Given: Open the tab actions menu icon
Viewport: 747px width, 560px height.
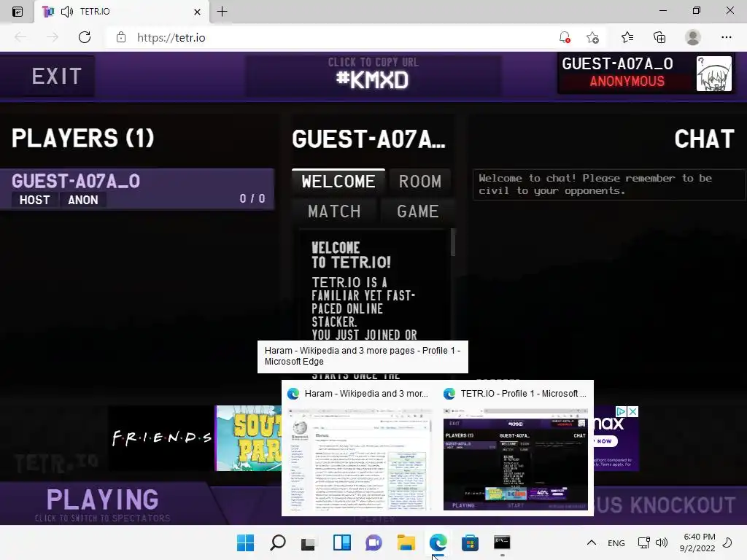Looking at the screenshot, I should [18, 12].
